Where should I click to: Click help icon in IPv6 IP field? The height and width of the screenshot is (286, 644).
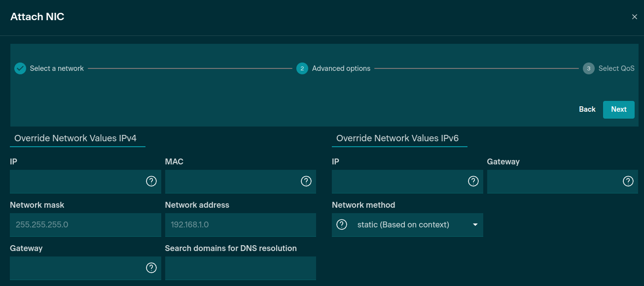coord(473,181)
